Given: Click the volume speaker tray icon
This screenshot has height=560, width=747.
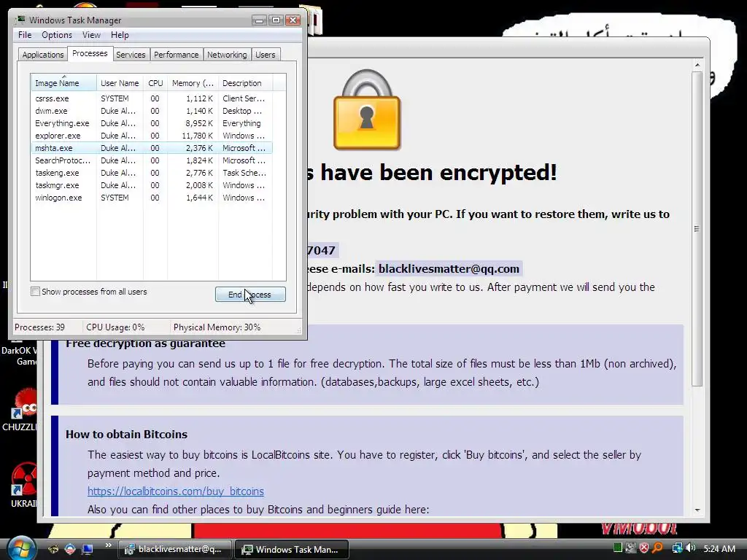Looking at the screenshot, I should [x=690, y=548].
